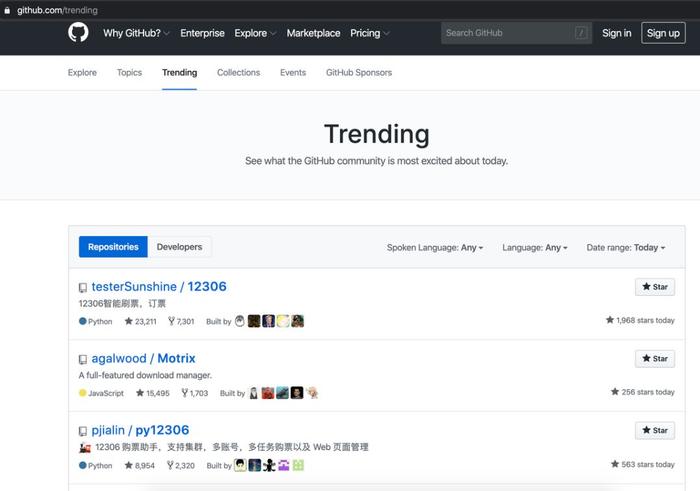Click the Sign up button
Viewport: 700px width, 491px height.
(x=663, y=33)
